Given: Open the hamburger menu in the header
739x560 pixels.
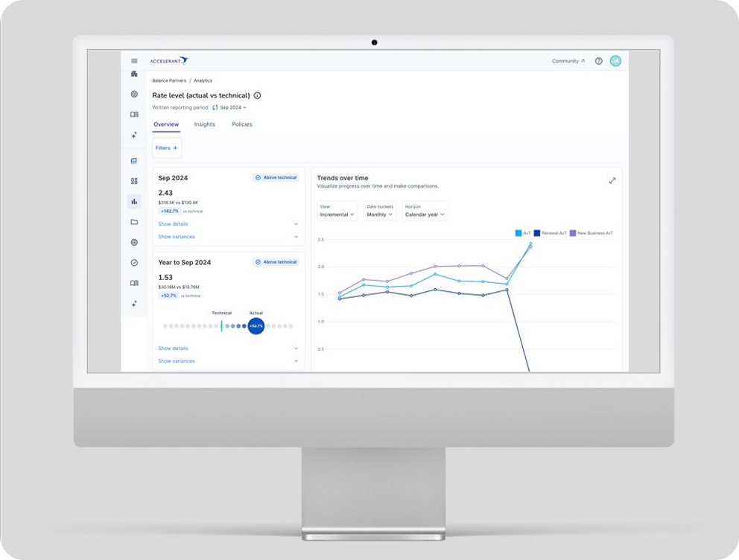Looking at the screenshot, I should tap(134, 61).
